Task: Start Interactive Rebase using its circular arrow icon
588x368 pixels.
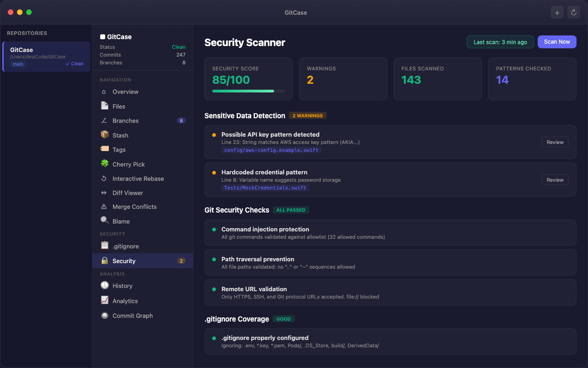Action: (x=105, y=178)
